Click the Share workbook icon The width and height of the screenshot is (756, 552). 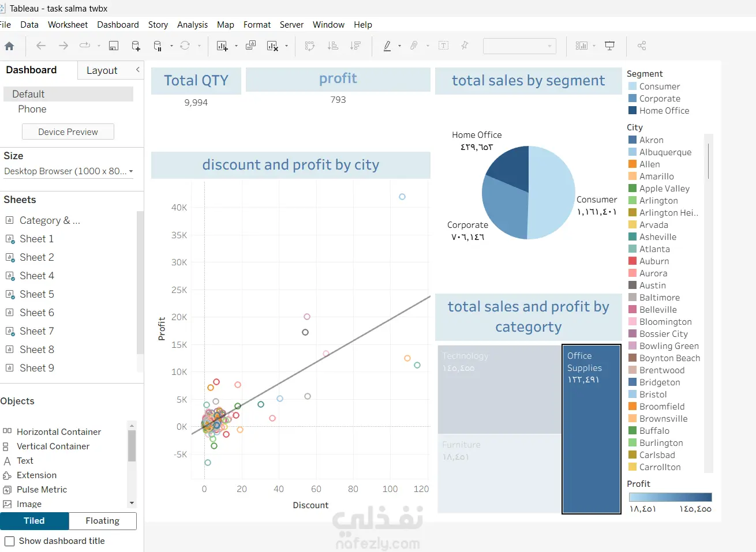click(x=641, y=46)
